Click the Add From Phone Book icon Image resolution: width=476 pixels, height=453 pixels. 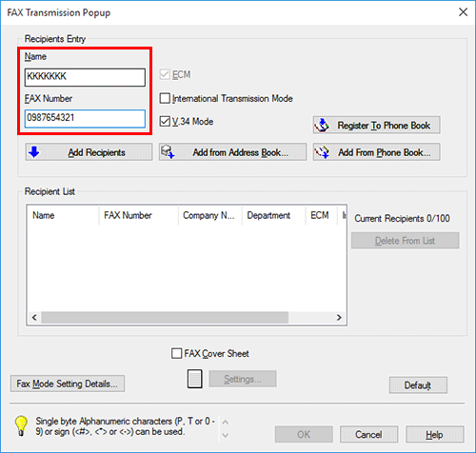322,152
